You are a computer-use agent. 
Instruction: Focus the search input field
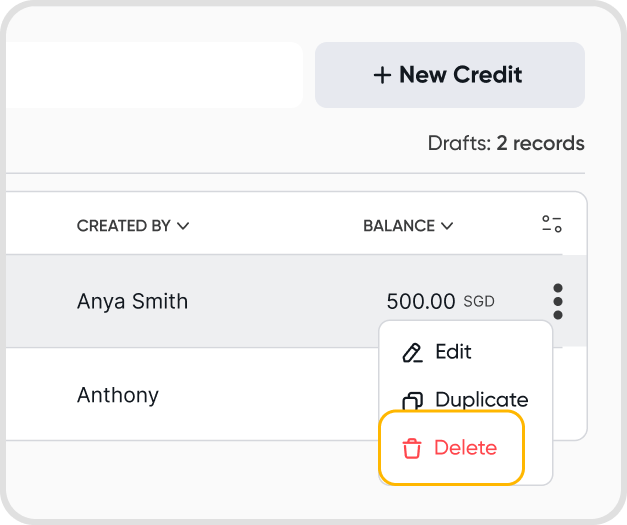pos(150,75)
